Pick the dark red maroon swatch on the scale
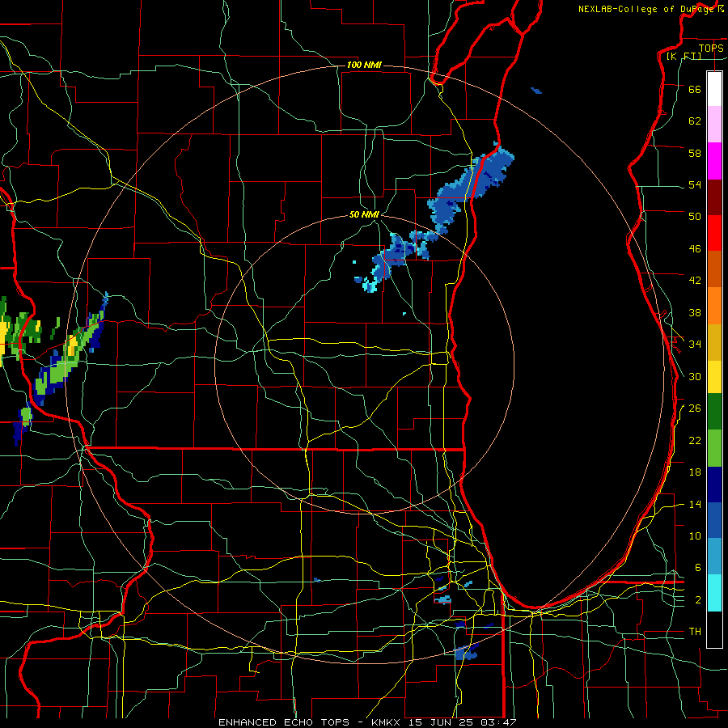Image resolution: width=728 pixels, height=728 pixels. (714, 197)
